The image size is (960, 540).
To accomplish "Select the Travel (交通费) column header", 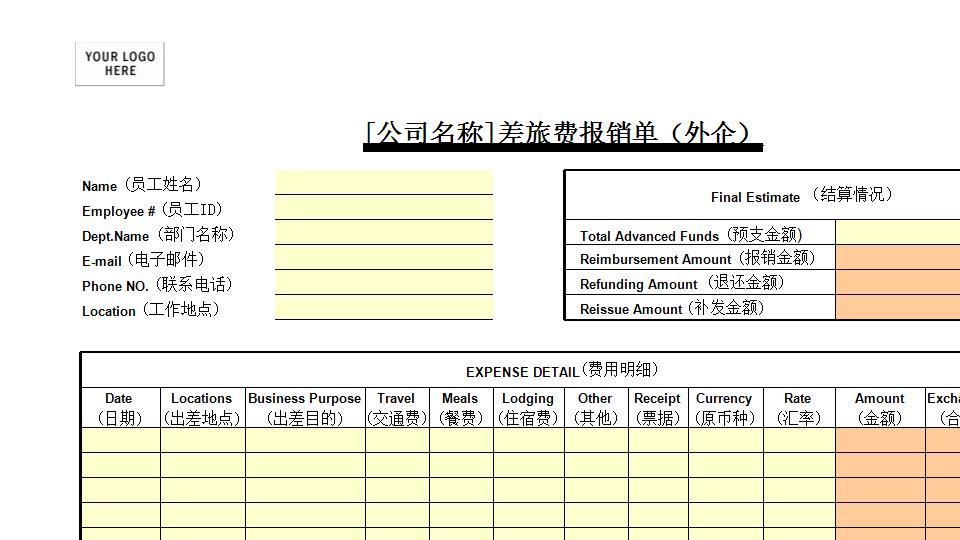I will pyautogui.click(x=397, y=408).
